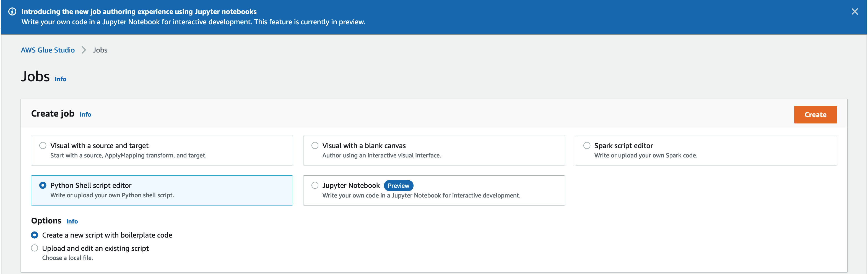Screen dimensions: 868x274
Task: Open the Info link beside Create job
Action: [85, 114]
